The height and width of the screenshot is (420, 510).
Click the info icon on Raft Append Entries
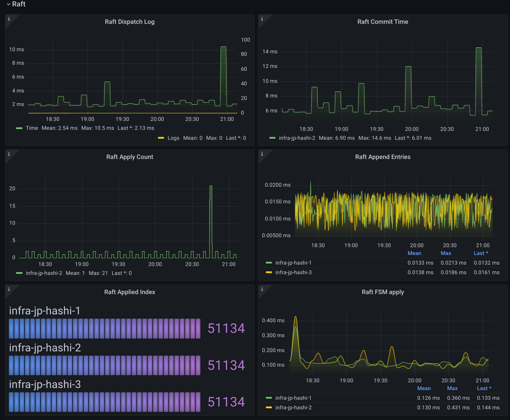[x=262, y=155]
